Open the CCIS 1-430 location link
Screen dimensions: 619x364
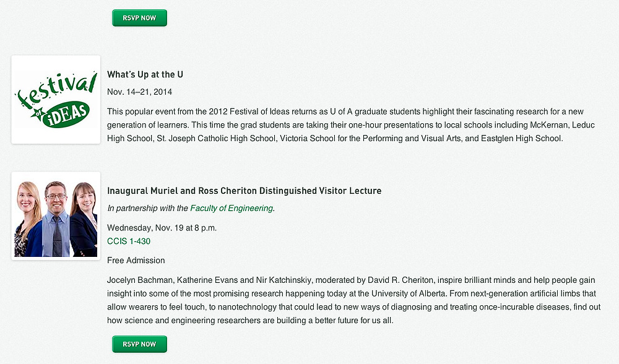[x=129, y=241]
